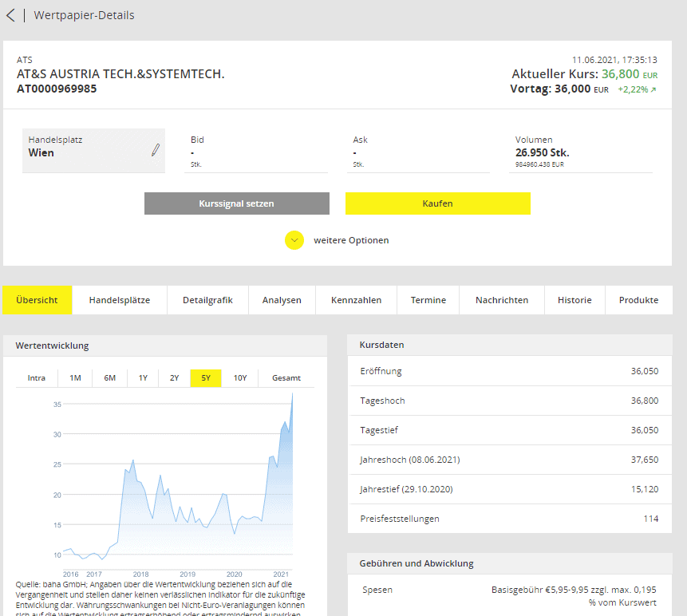Click the Bid field
The width and height of the screenshot is (687, 616).
click(x=256, y=152)
